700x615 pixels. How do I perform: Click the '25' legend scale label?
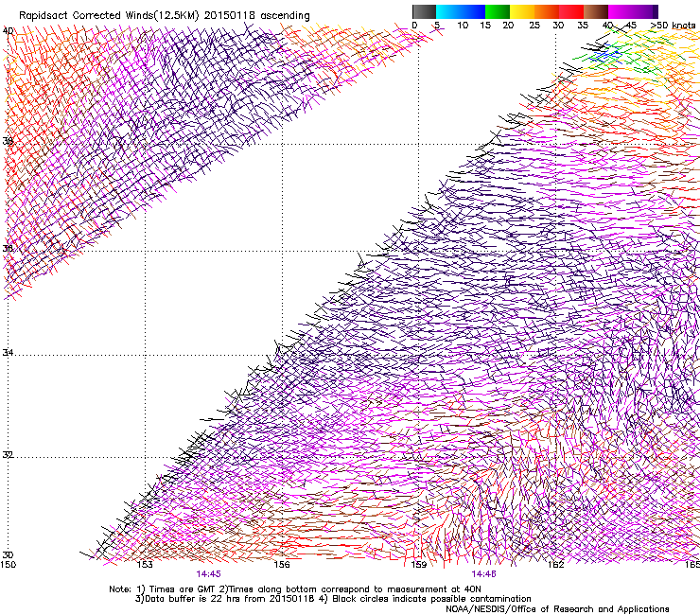pyautogui.click(x=534, y=26)
